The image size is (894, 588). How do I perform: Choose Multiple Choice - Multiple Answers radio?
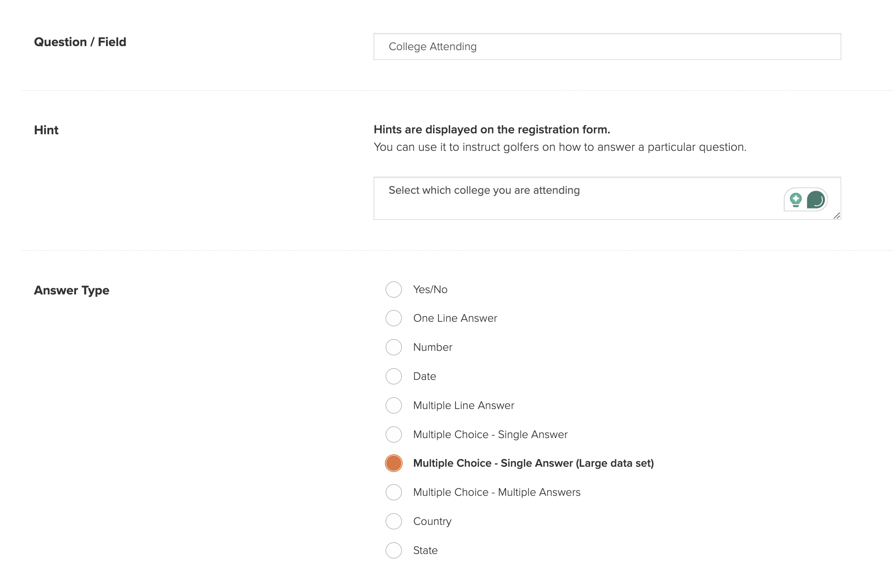click(394, 492)
